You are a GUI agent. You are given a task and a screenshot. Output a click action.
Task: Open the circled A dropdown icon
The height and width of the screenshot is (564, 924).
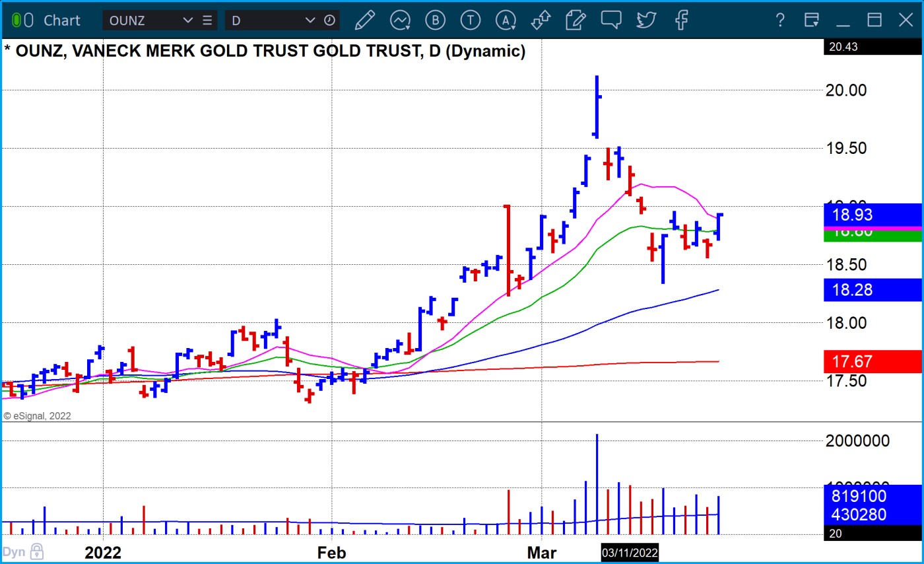click(506, 20)
